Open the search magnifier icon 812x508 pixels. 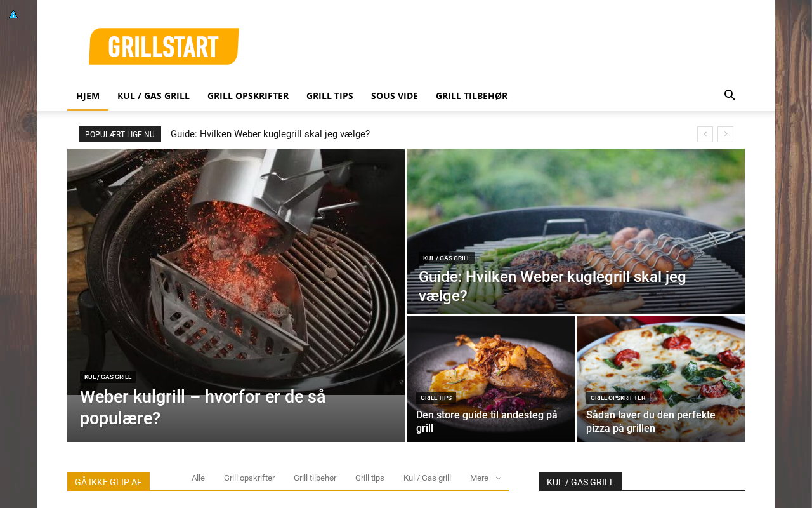tap(730, 95)
